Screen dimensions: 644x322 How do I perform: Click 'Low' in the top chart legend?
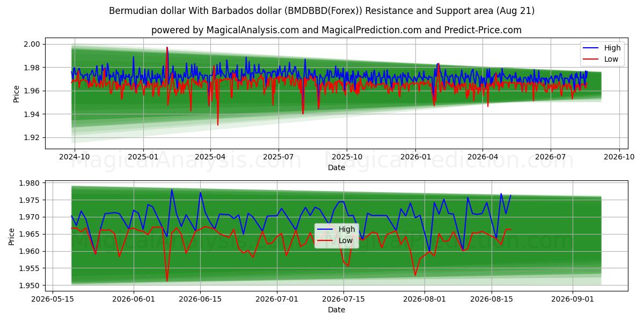click(611, 59)
